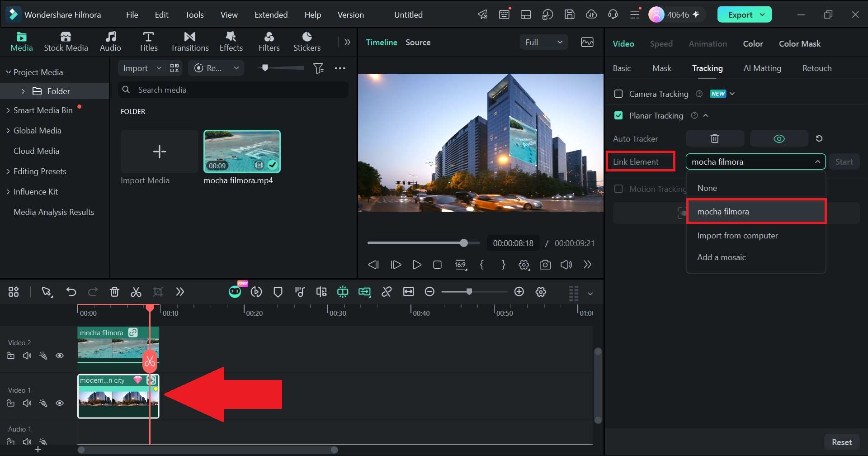Image resolution: width=868 pixels, height=456 pixels.
Task: Mute the Video 2 track audio
Action: (27, 356)
